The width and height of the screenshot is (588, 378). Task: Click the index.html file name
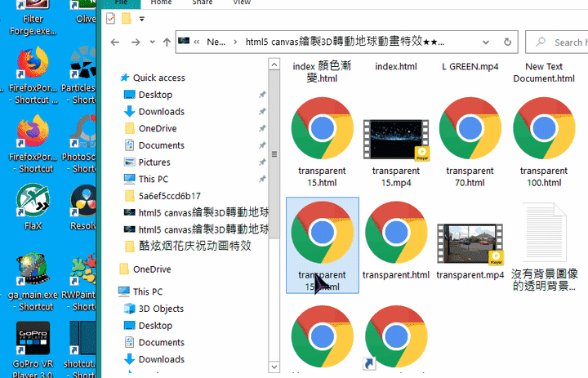pyautogui.click(x=396, y=66)
